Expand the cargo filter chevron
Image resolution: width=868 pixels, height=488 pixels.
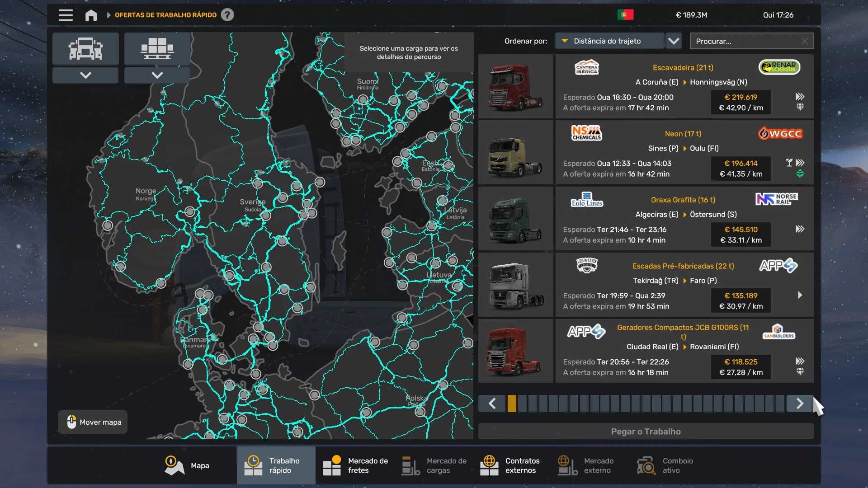(x=157, y=75)
